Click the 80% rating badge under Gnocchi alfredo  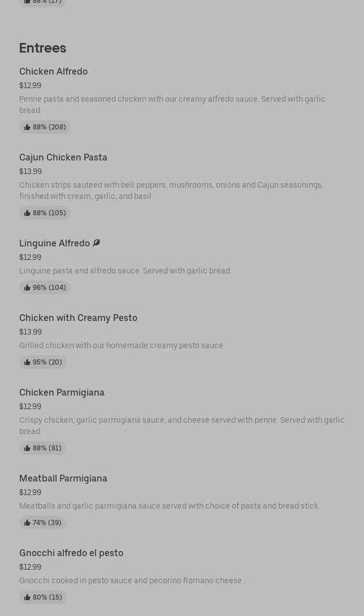click(43, 597)
